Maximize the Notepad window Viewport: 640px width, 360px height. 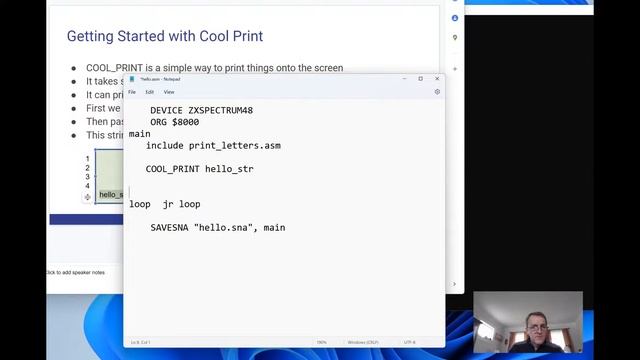420,79
